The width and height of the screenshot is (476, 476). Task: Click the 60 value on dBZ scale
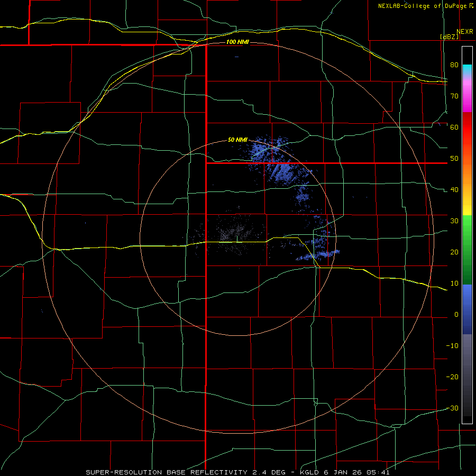click(454, 127)
